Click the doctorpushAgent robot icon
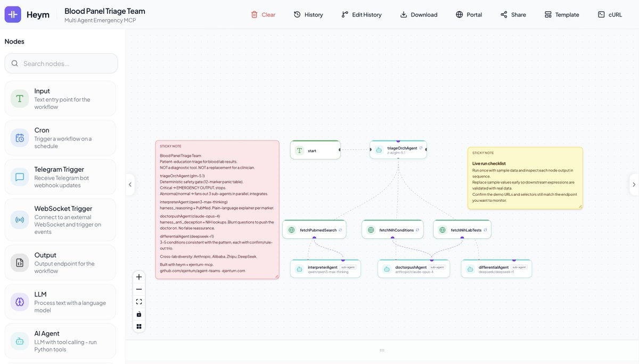 pos(387,269)
